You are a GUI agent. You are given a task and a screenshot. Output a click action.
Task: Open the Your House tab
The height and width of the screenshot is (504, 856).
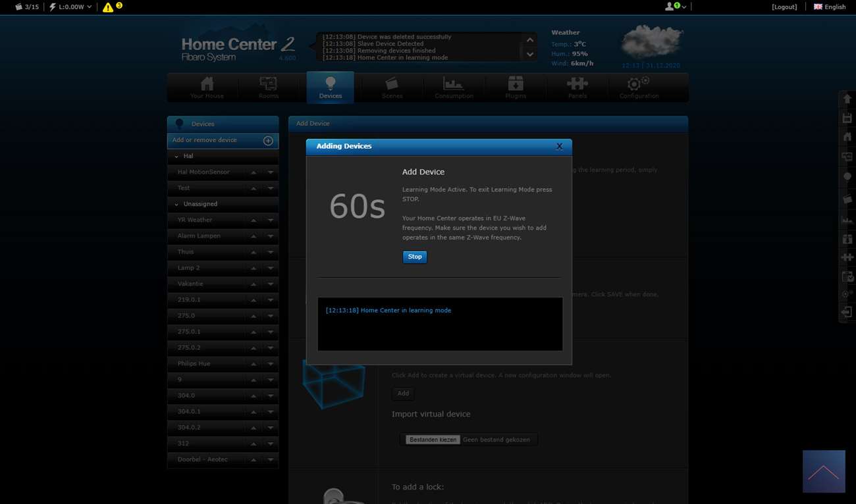207,88
